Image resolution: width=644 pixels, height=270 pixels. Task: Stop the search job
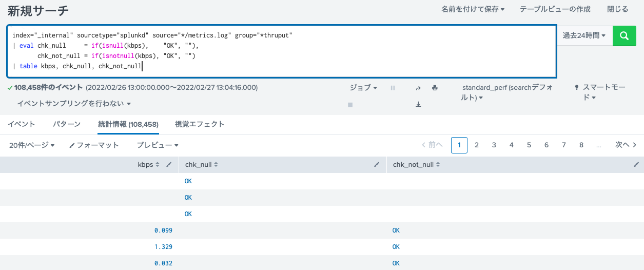click(x=350, y=104)
